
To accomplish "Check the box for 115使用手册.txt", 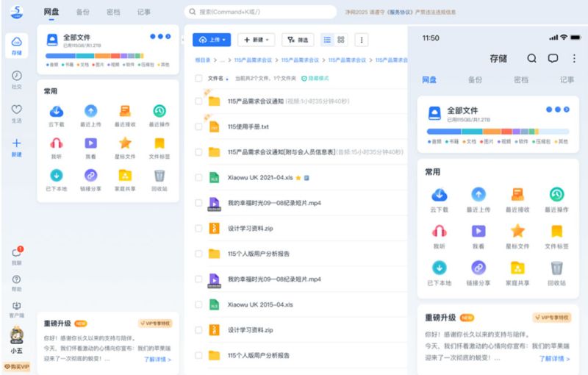I will (x=198, y=126).
